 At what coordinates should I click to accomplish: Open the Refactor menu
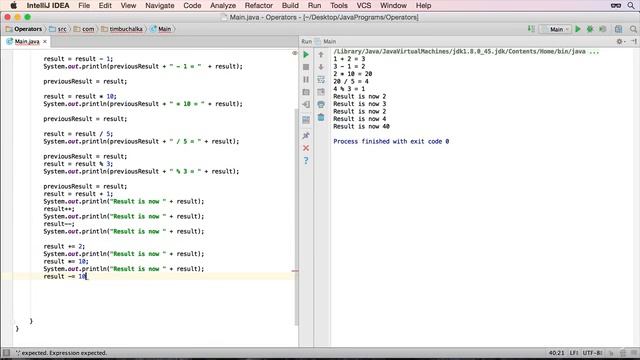(x=258, y=6)
